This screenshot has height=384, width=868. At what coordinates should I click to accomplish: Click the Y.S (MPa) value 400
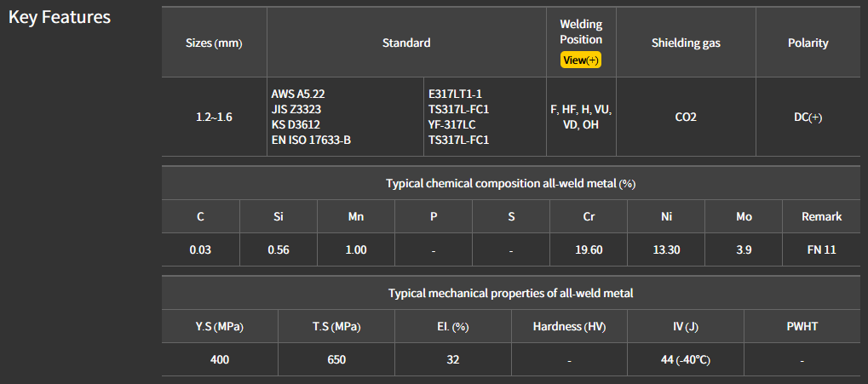(220, 359)
